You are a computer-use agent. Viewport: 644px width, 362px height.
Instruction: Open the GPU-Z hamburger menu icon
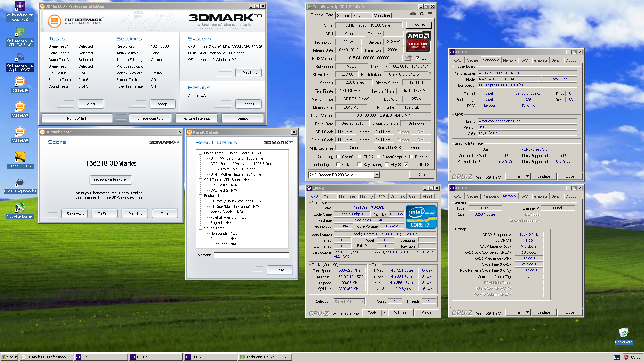click(430, 14)
